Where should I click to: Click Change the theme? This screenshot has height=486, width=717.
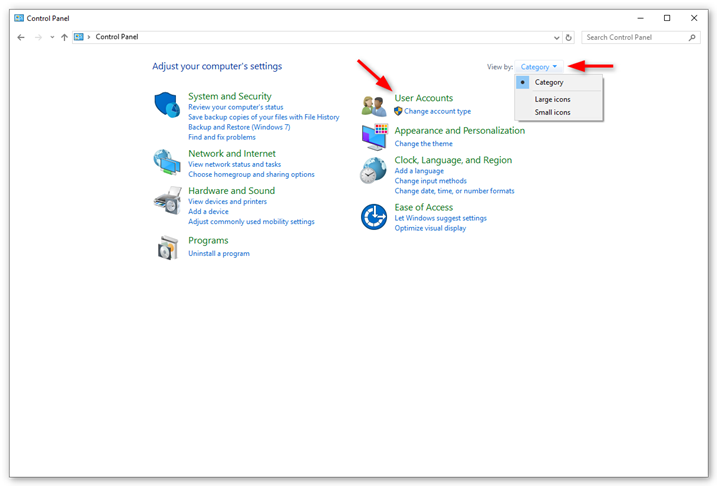coord(423,144)
